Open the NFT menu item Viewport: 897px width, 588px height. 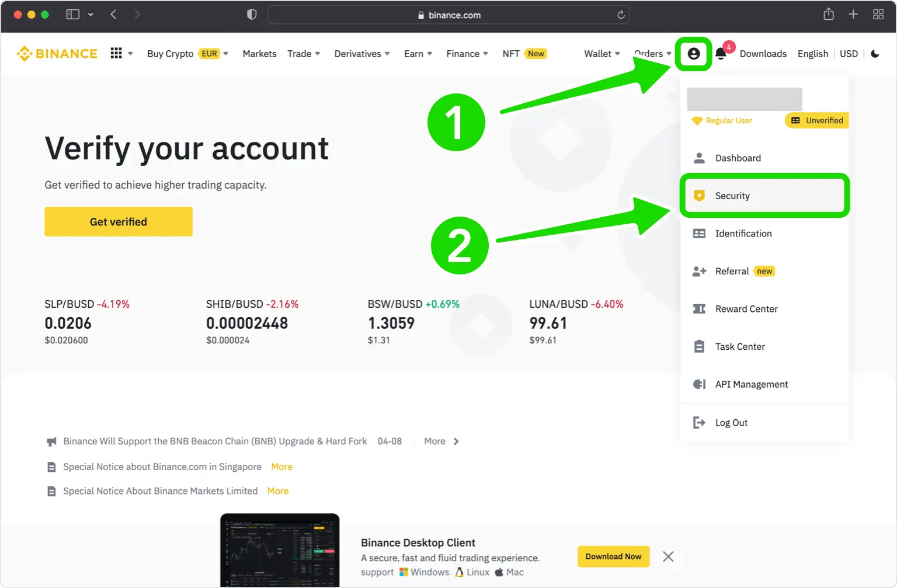click(510, 53)
